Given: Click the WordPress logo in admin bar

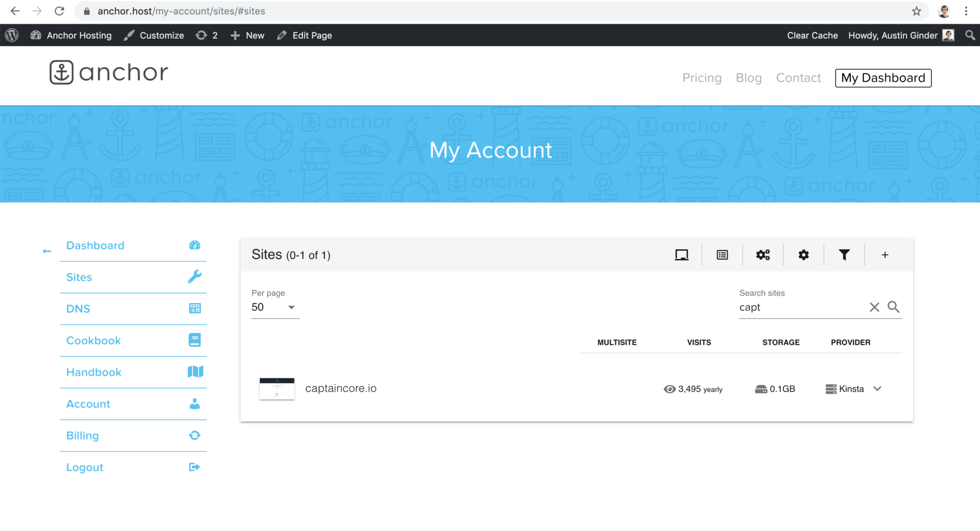Looking at the screenshot, I should tap(12, 35).
